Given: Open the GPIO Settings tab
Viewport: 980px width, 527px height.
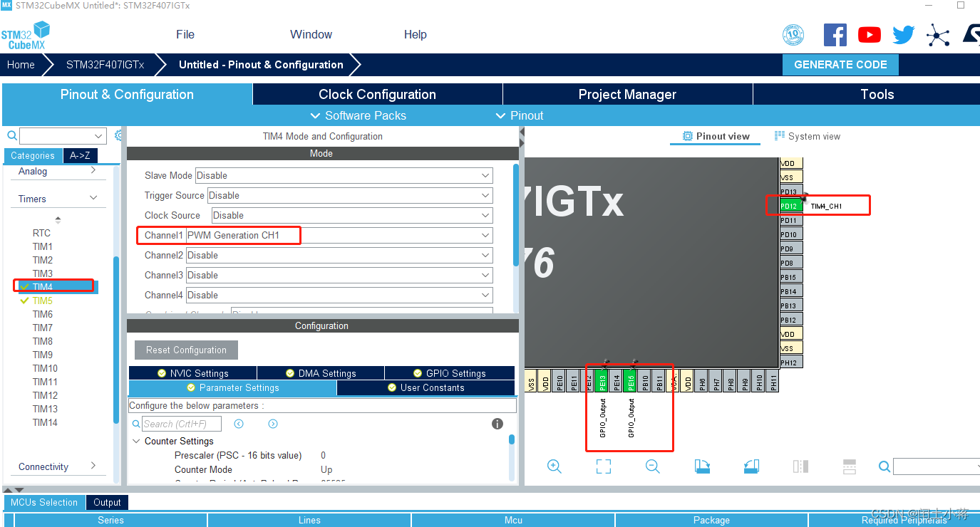Looking at the screenshot, I should pyautogui.click(x=449, y=373).
